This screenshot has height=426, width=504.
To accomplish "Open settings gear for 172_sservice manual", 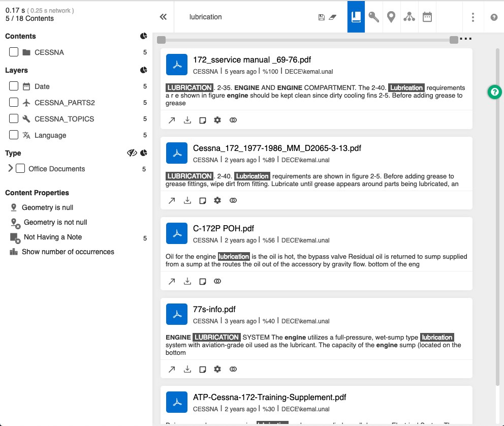I will 217,120.
